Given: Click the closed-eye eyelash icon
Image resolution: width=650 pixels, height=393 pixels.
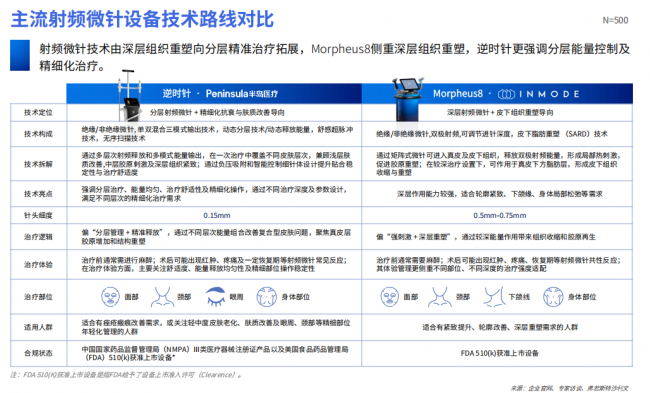Looking at the screenshot, I should coord(216,297).
